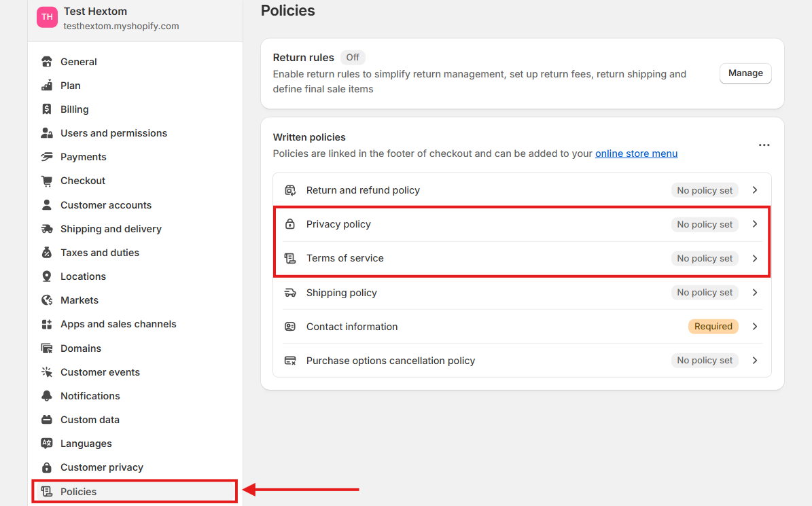Click the Policies page title

pos(288,10)
